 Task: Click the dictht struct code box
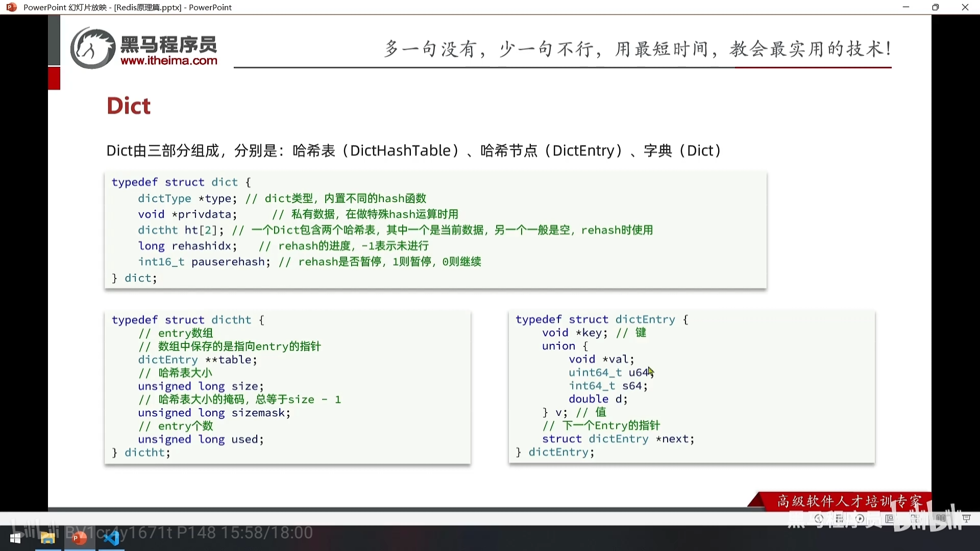(287, 386)
